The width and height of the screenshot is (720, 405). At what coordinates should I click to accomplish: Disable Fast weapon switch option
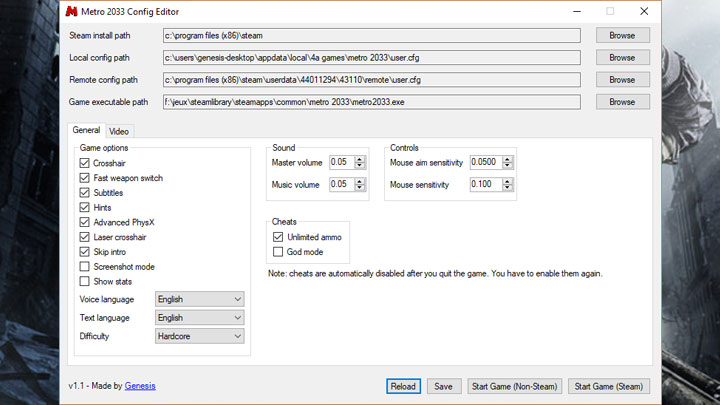84,178
